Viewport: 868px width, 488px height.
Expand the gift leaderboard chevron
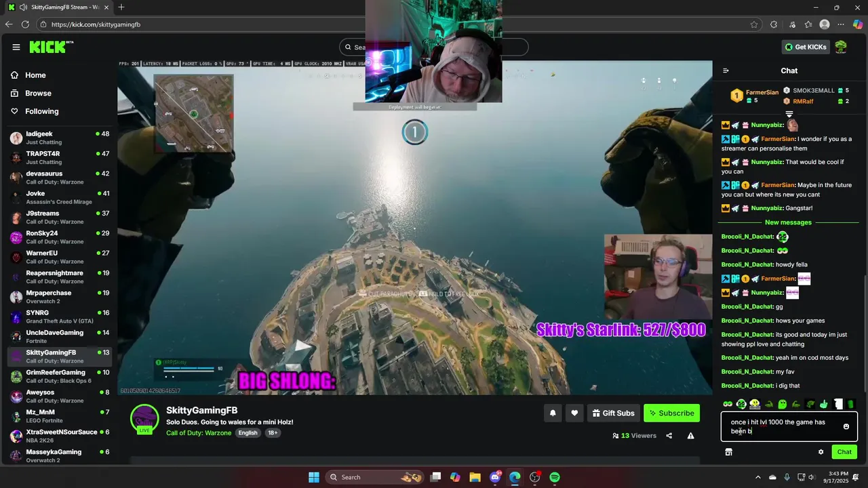789,114
